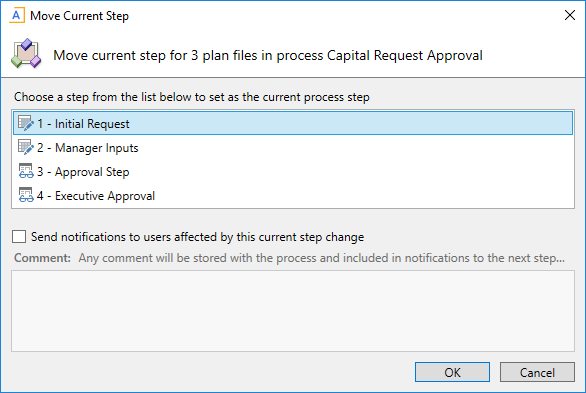Cancel the Move Current Step dialog
Screen dimensions: 586x393
pos(537,372)
